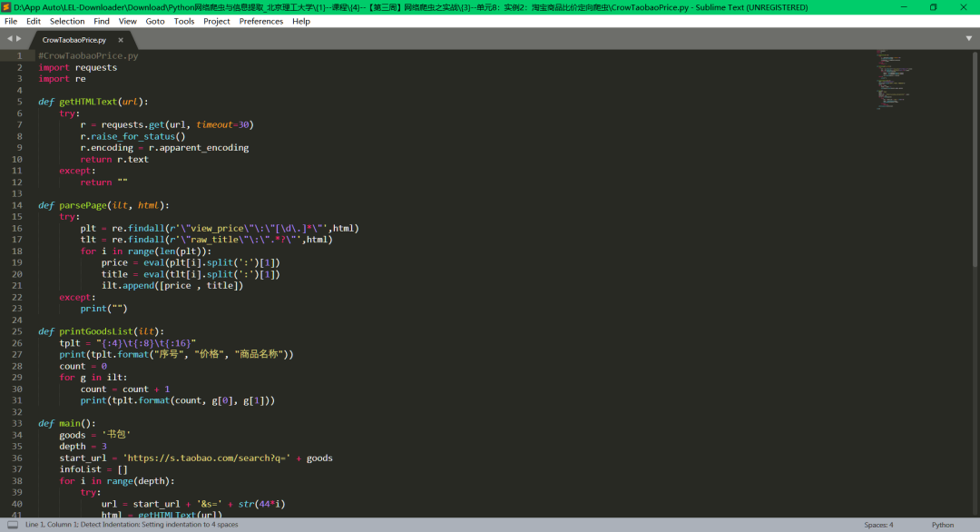
Task: Click the taobao search URL string
Action: pos(206,458)
